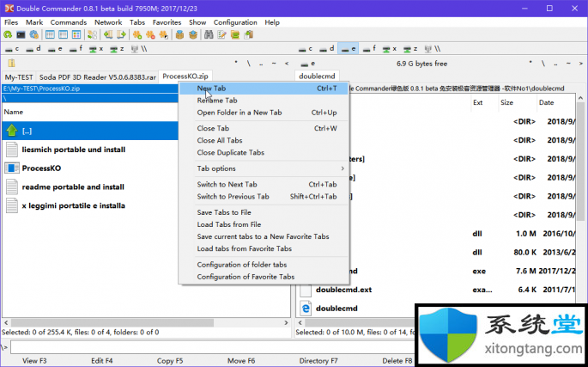Click the multi-rename notepad pencil icon
The width and height of the screenshot is (588, 367).
[222, 35]
